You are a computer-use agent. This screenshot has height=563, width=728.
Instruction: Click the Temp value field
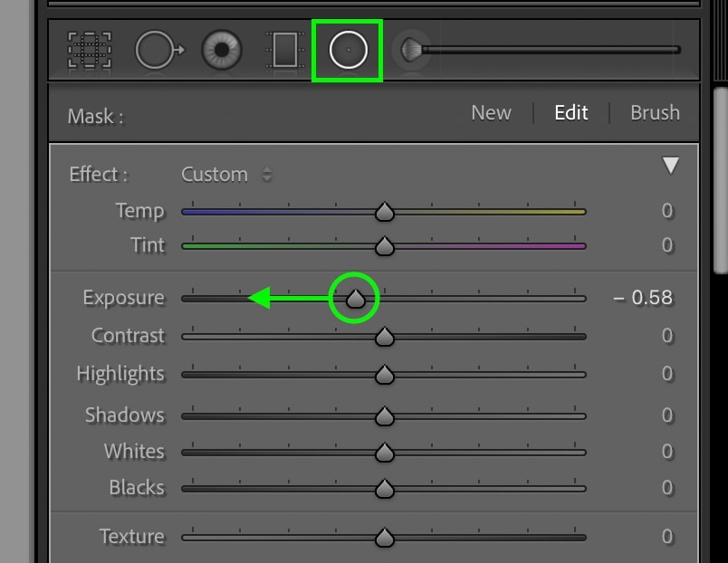pyautogui.click(x=667, y=211)
